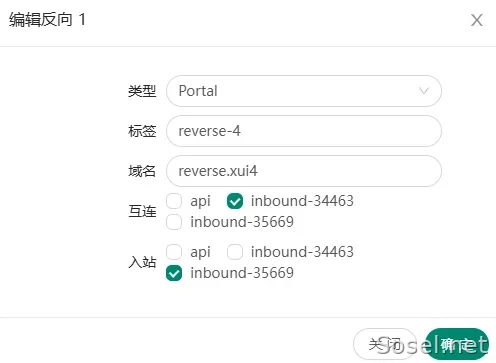Click the dialog title 编辑反向 1
496x363 pixels.
click(x=47, y=19)
